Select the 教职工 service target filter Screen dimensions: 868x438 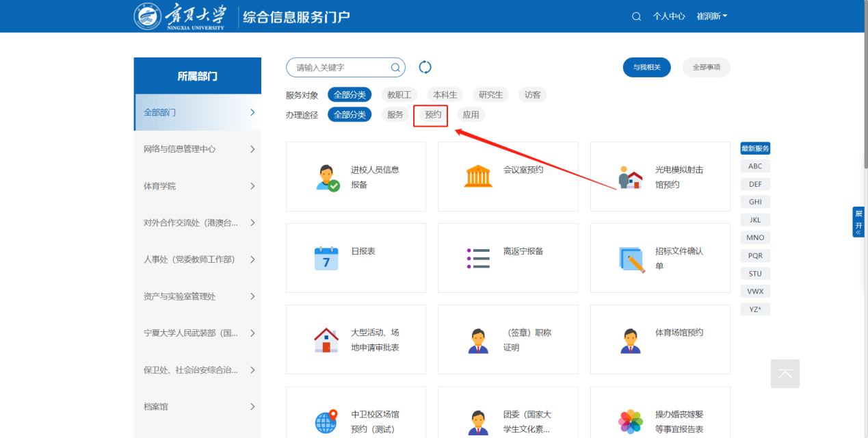tap(399, 95)
